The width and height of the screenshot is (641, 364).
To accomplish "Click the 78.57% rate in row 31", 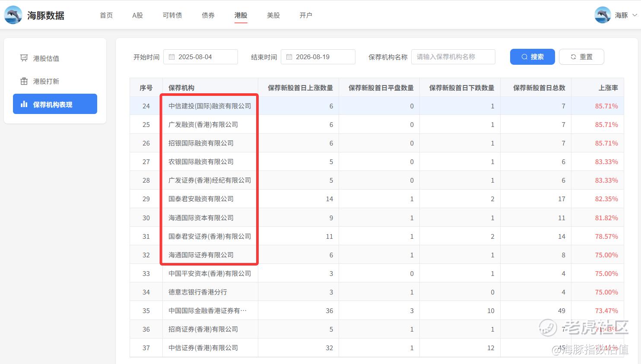I will coord(606,237).
